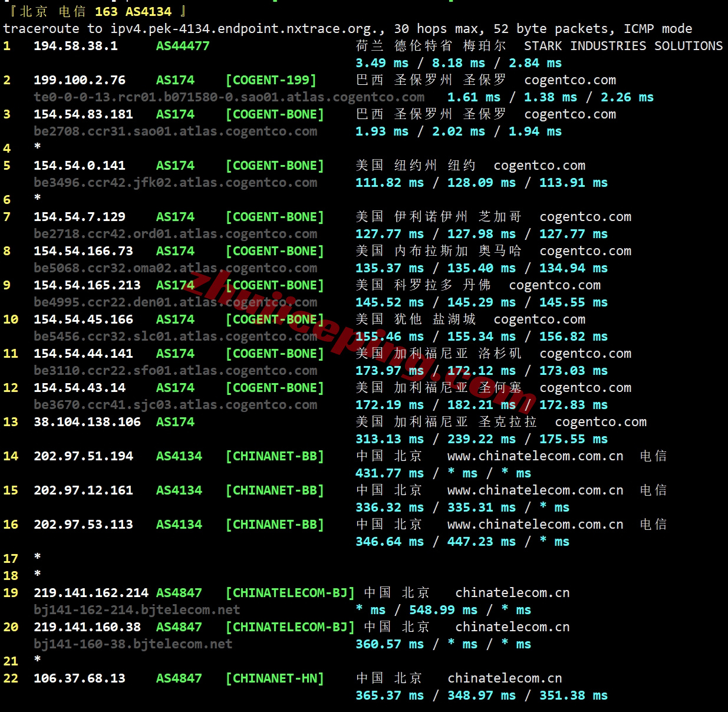The height and width of the screenshot is (712, 728).
Task: Click the header text '北京 电信 163 AS4134'
Action: 95,11
